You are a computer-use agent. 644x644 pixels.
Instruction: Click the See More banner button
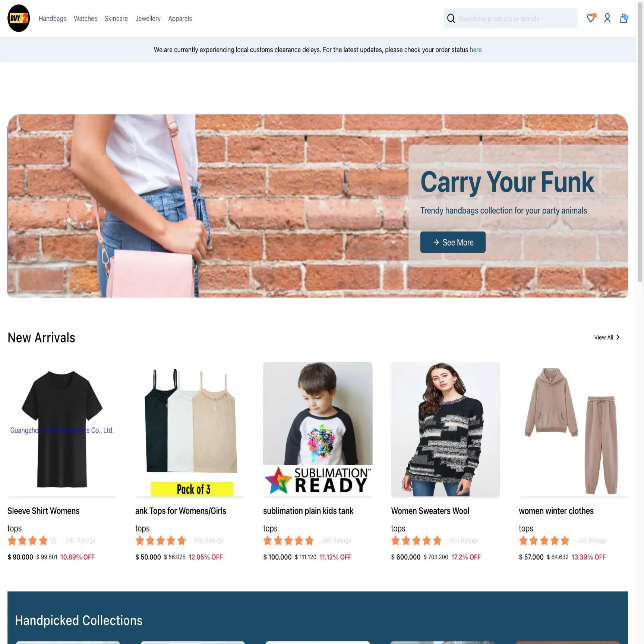[x=453, y=242]
